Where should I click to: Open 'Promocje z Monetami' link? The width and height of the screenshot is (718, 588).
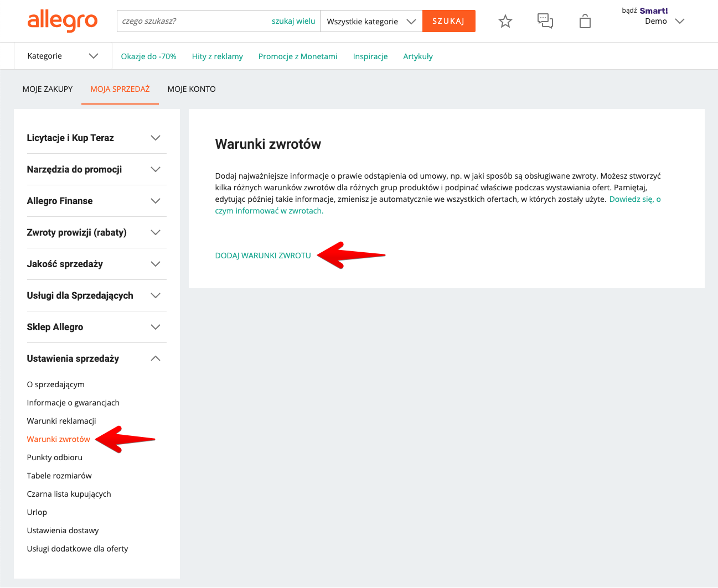coord(298,56)
